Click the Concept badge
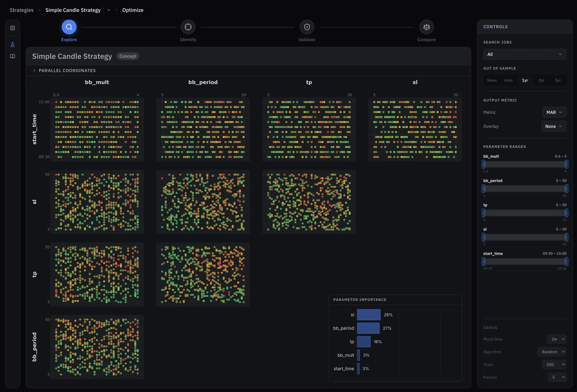577x392 pixels. tap(128, 56)
